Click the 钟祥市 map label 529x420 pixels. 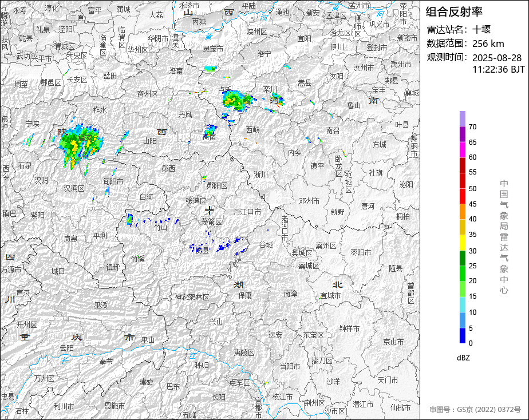[x=349, y=328]
